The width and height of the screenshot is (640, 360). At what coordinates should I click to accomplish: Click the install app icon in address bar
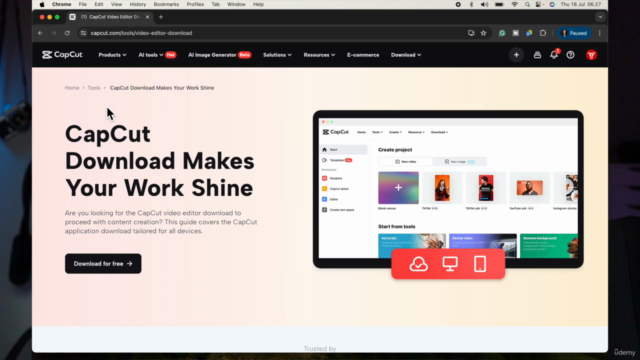coord(471,33)
